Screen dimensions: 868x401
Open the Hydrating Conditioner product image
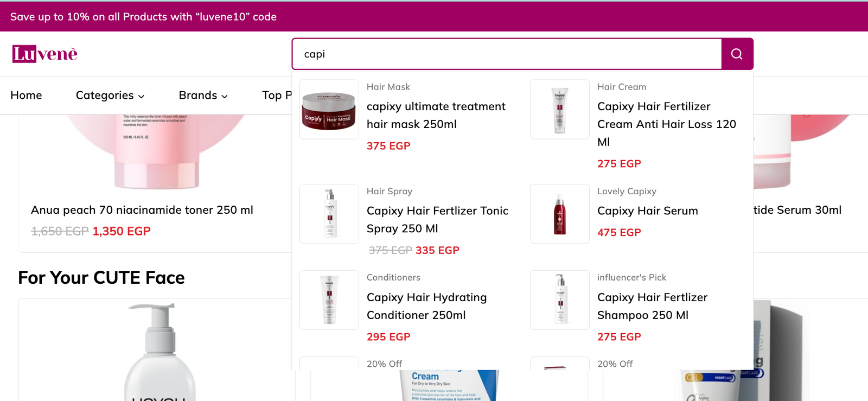pos(329,300)
